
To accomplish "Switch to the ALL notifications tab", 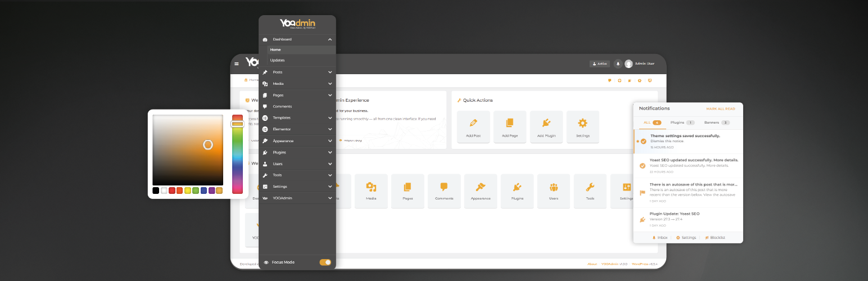I will click(x=652, y=122).
